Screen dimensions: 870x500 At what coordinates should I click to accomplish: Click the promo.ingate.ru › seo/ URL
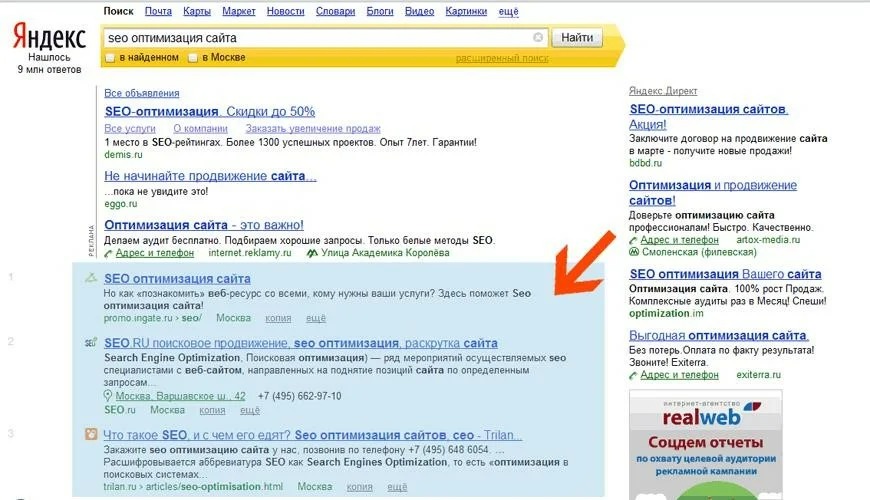coord(153,318)
